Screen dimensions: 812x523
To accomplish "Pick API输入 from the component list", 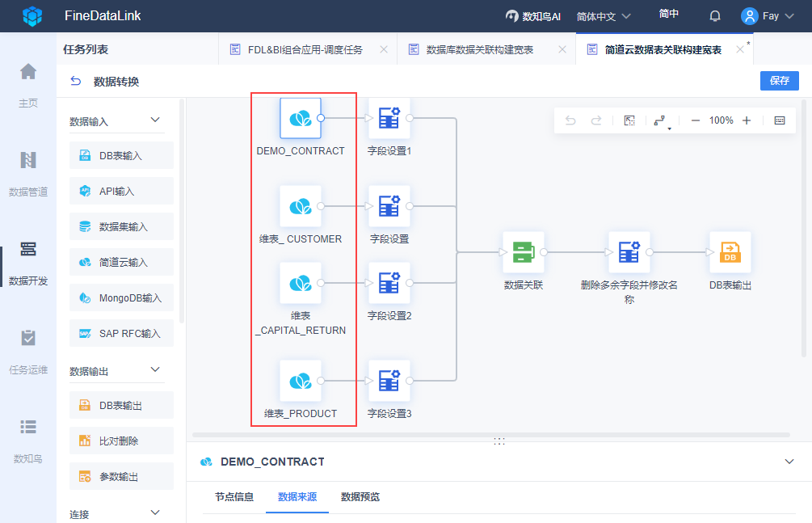I will 122,192.
